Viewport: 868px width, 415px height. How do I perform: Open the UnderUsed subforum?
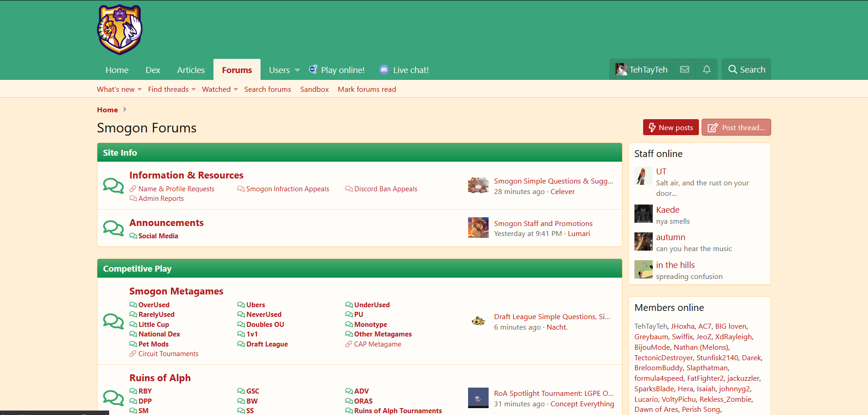coord(372,305)
